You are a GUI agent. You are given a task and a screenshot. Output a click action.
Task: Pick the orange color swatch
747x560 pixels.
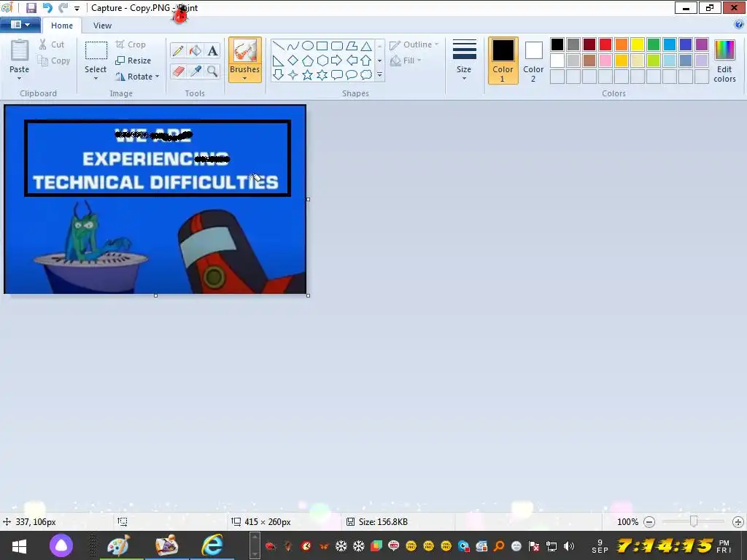click(622, 44)
